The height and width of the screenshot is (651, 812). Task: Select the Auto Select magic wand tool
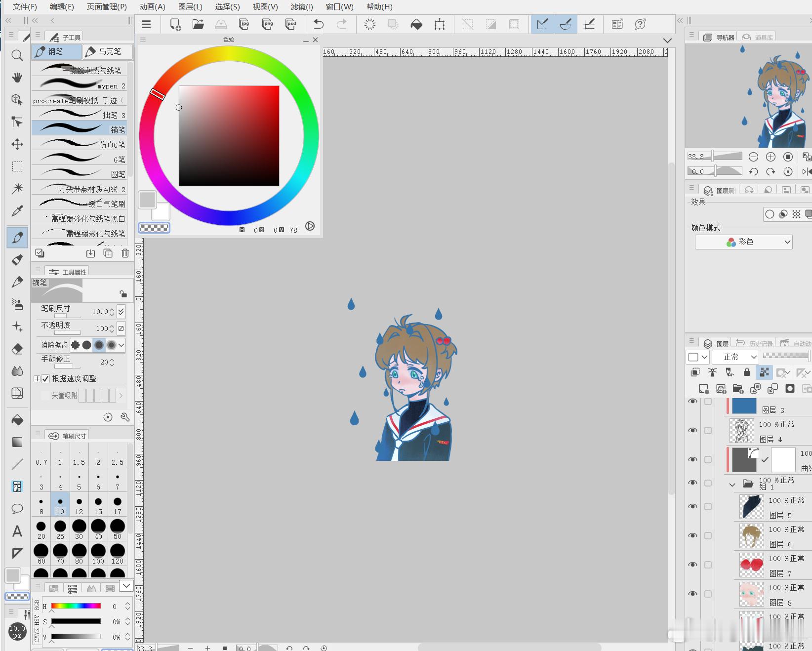click(x=17, y=188)
